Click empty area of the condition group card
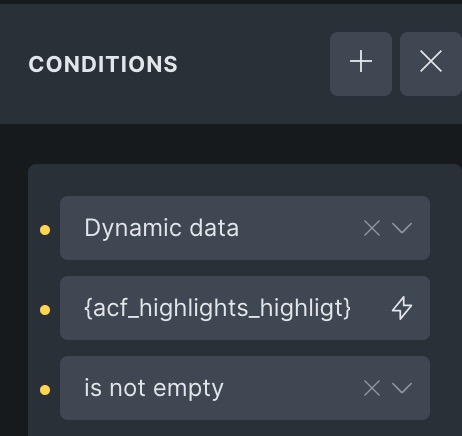Screen dimensions: 462x436 245,180
